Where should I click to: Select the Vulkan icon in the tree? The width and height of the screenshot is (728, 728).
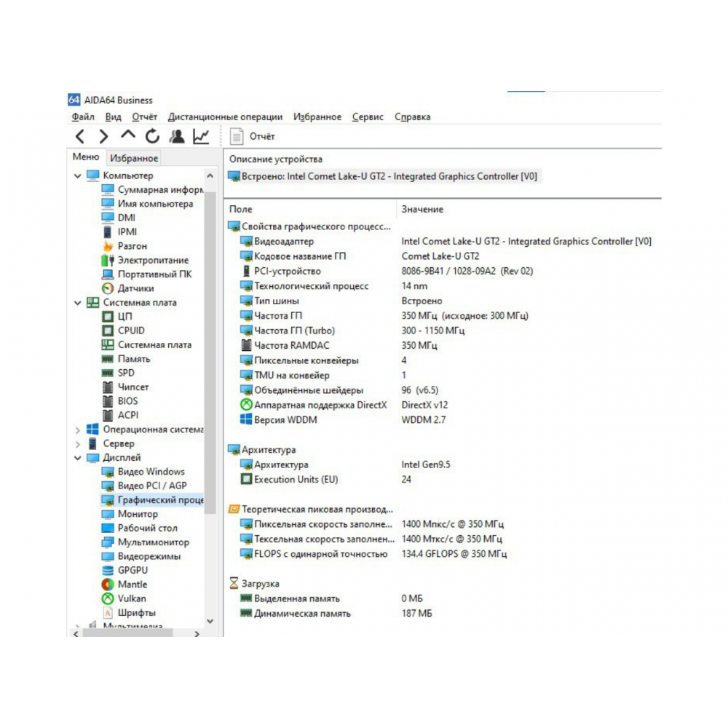coord(108,599)
